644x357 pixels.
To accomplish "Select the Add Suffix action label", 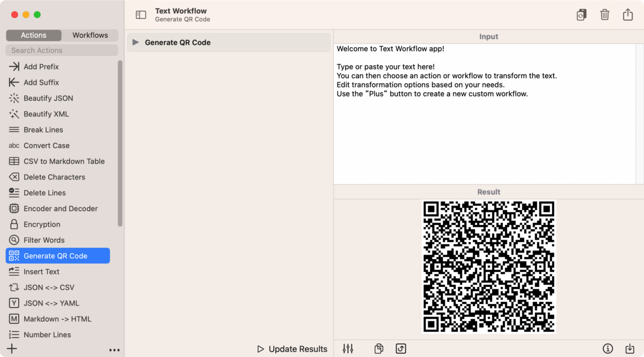I will pyautogui.click(x=41, y=83).
